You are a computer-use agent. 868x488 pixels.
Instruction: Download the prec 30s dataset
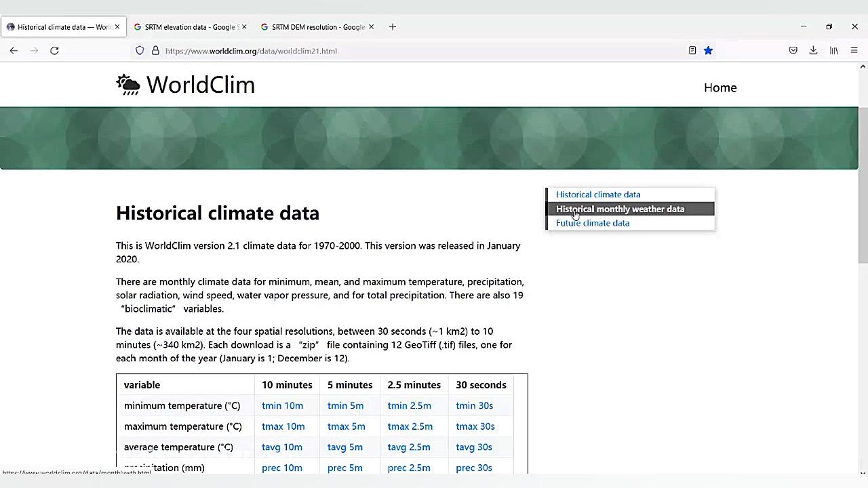(x=473, y=468)
